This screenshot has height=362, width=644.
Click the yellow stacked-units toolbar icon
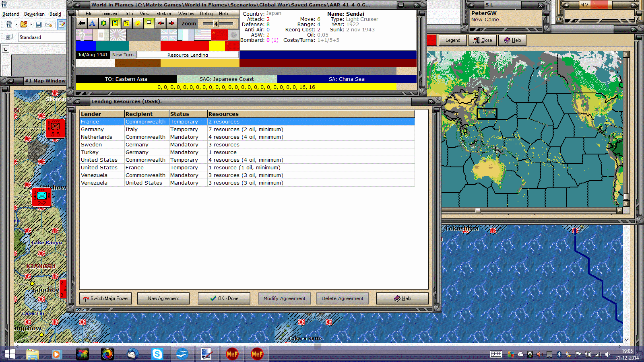click(126, 23)
